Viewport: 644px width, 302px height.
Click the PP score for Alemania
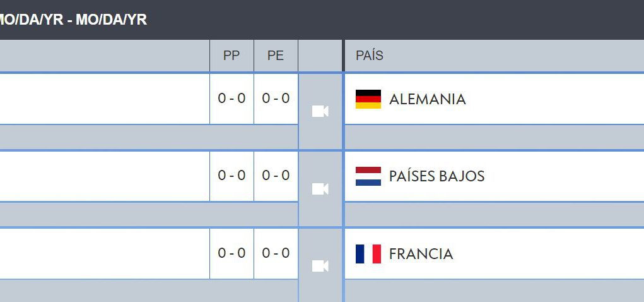(231, 99)
